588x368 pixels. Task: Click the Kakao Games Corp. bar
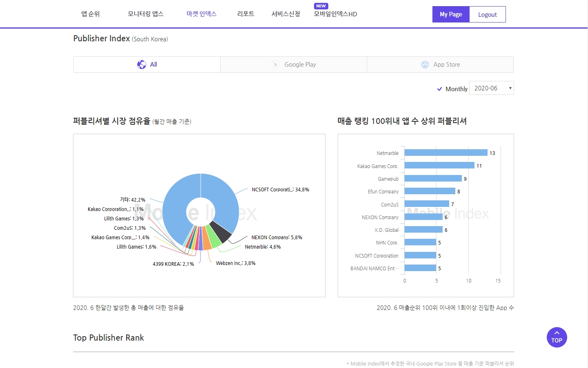coord(440,165)
